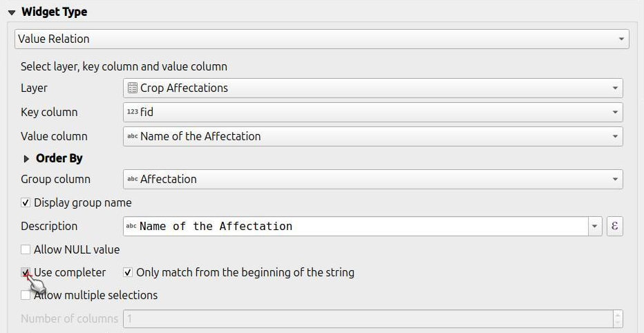644x333 pixels.
Task: Expand the Order By section
Action: 27,158
